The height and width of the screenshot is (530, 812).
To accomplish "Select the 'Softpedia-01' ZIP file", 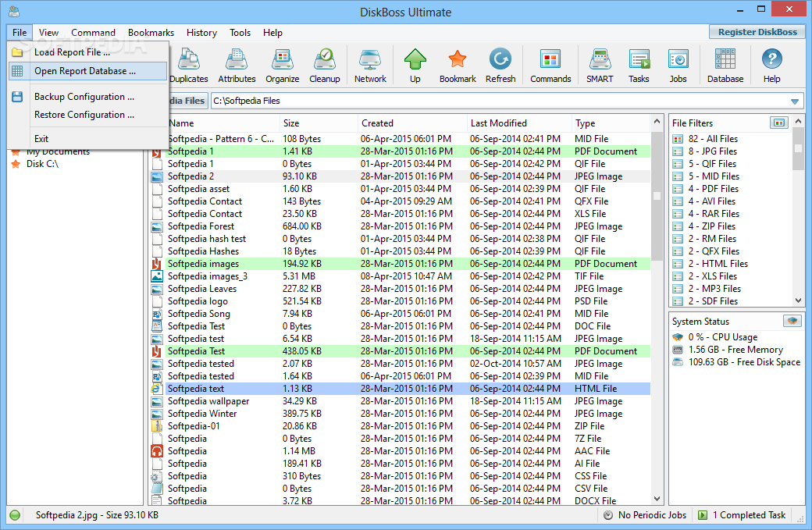I will (401, 426).
